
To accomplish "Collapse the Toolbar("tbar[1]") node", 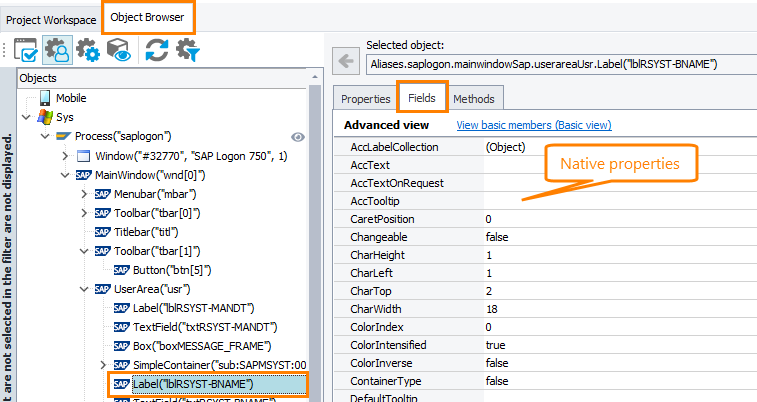I will (x=84, y=251).
